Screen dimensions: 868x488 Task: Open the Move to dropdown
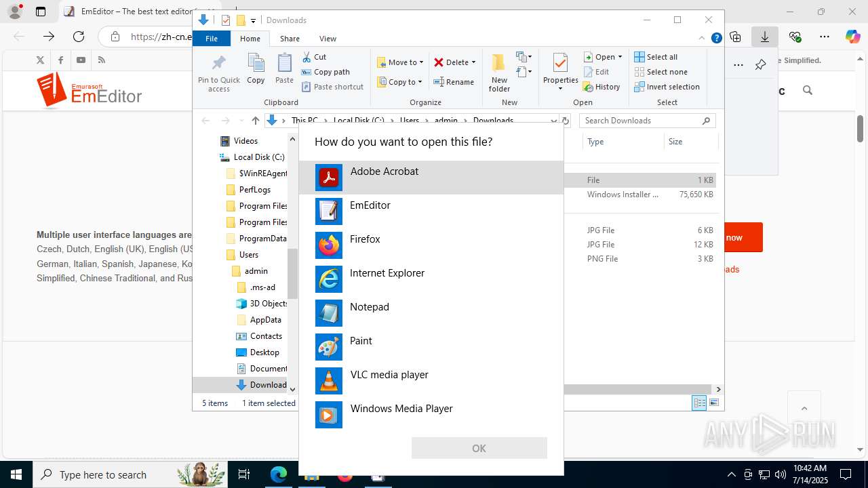tap(400, 62)
